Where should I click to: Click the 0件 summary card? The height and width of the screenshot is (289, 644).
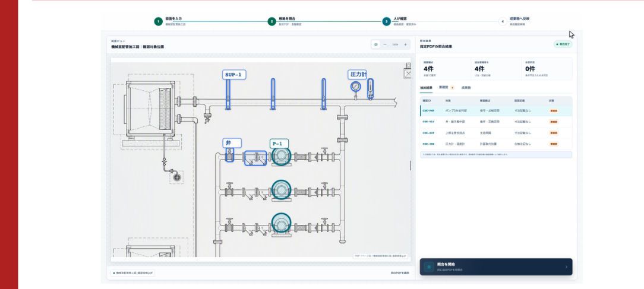pyautogui.click(x=547, y=69)
